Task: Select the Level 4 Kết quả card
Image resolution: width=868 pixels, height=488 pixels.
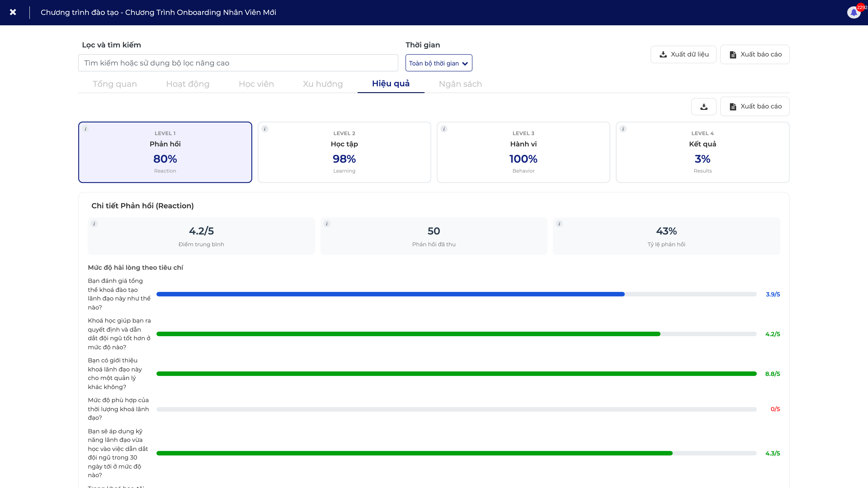Action: 703,152
